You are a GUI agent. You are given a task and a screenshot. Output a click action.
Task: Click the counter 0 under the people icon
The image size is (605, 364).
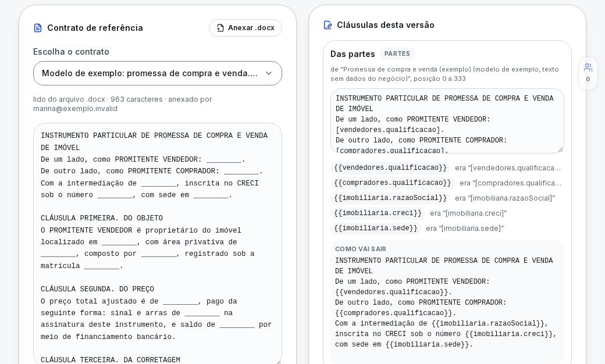click(x=588, y=79)
